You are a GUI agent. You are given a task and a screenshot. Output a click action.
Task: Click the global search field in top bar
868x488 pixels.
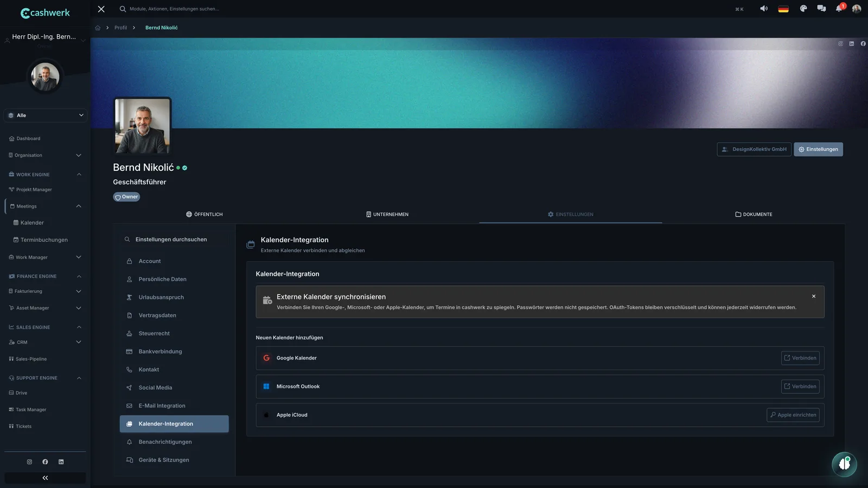pos(174,9)
